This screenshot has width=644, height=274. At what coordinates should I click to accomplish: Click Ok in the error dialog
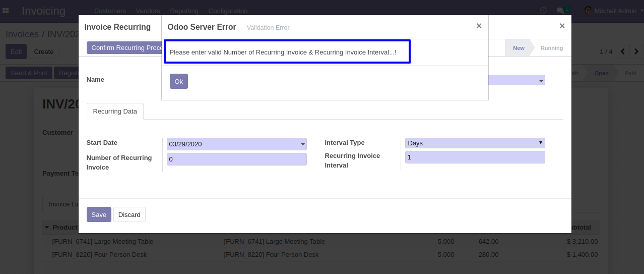point(179,81)
